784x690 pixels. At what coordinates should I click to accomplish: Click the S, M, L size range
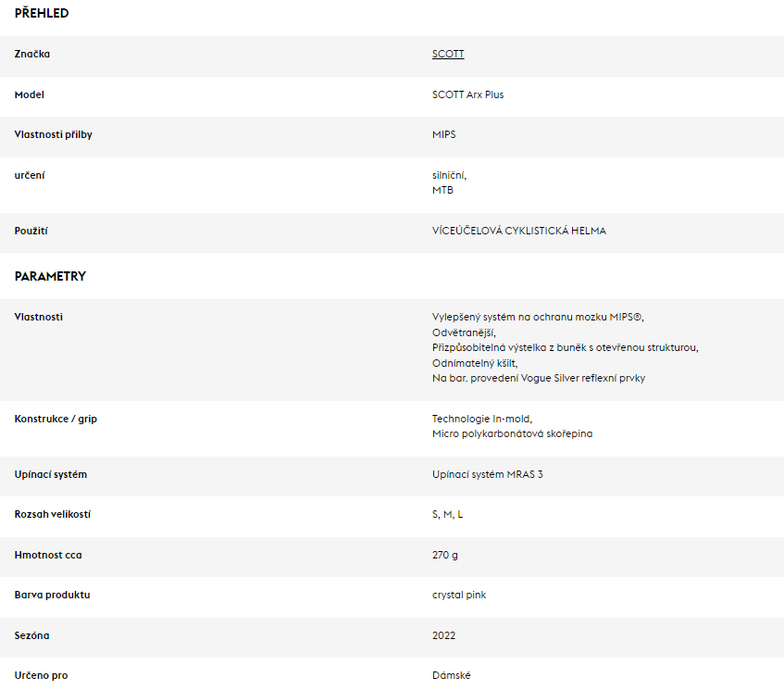pyautogui.click(x=447, y=514)
